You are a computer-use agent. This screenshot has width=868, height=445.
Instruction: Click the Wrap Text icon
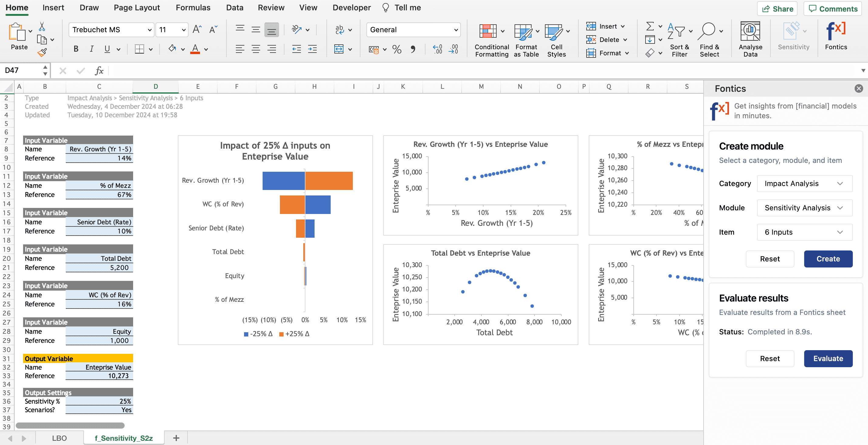pos(339,30)
